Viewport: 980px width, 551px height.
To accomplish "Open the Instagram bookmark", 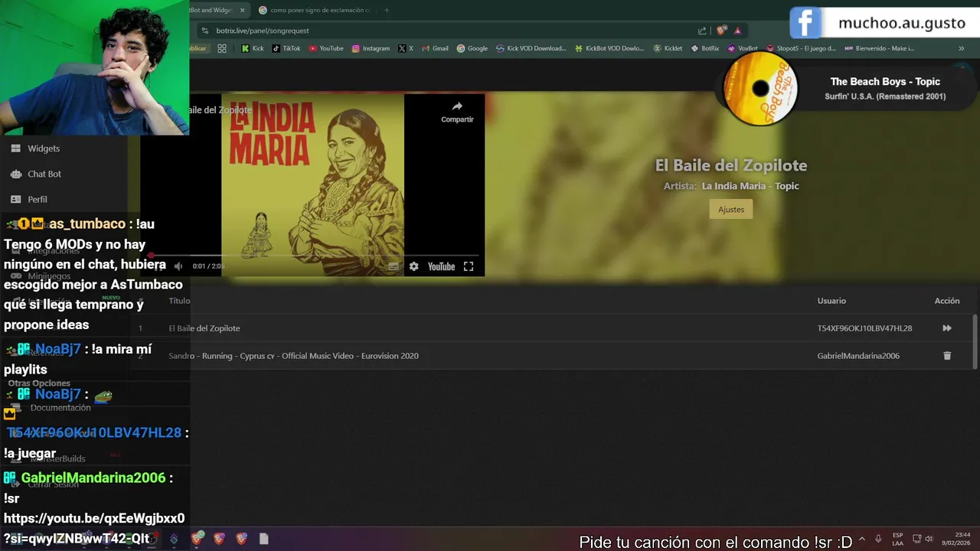I will tap(371, 48).
